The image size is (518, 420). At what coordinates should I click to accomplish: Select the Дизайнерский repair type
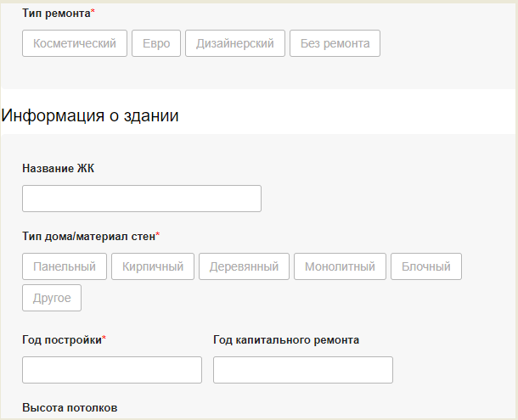coord(235,43)
